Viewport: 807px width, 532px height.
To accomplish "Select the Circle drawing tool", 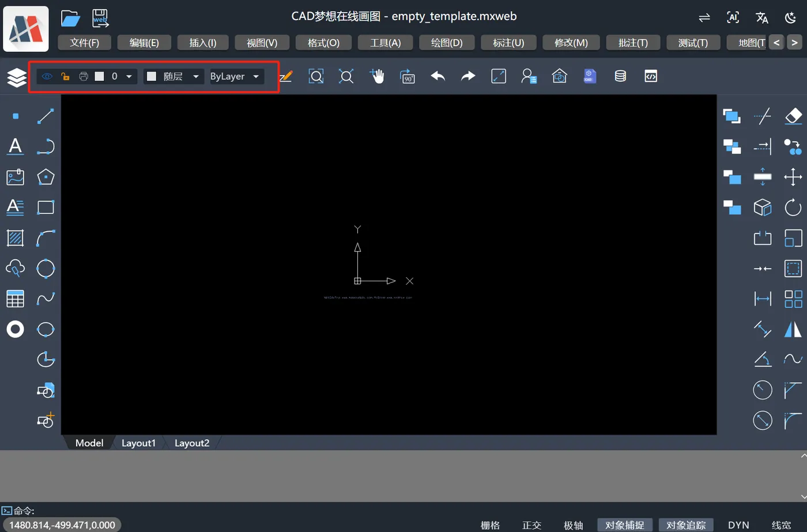I will tap(46, 268).
